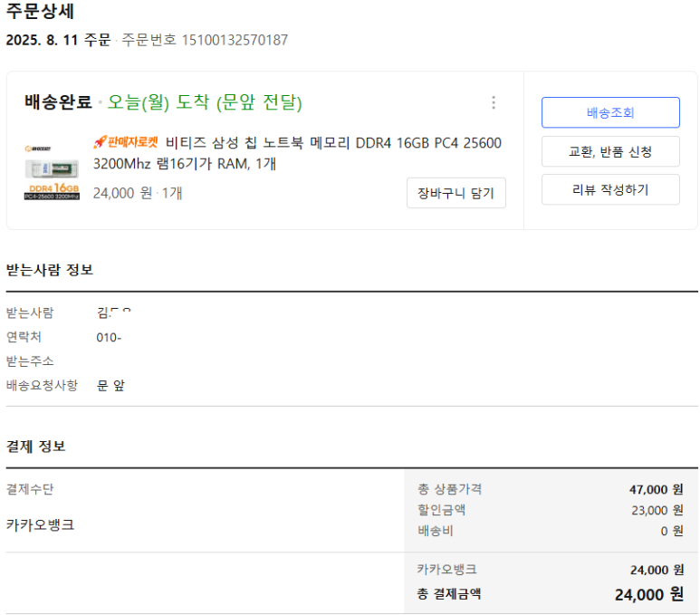Click the 할인금액 23,000 원 amount

[657, 510]
